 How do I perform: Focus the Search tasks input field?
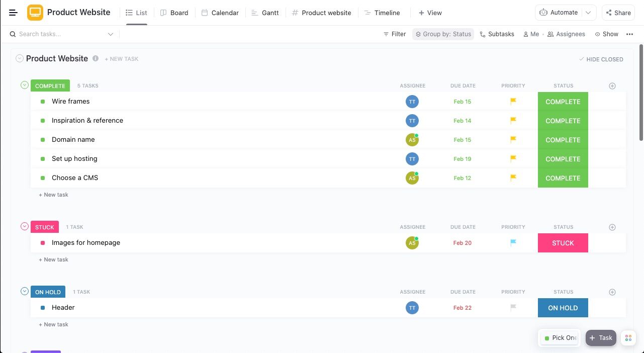(x=61, y=34)
